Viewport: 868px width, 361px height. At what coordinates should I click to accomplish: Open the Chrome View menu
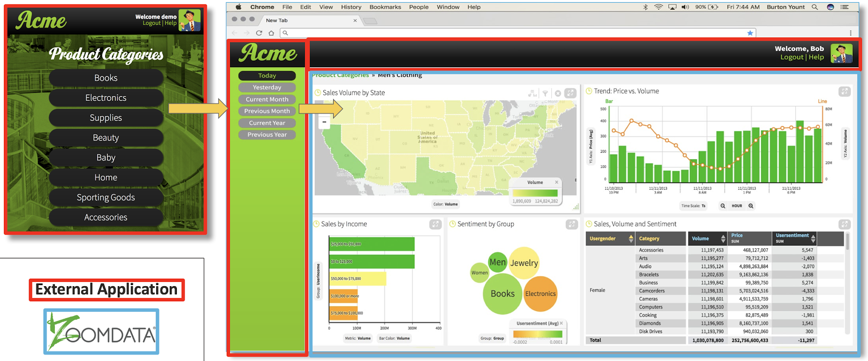pos(326,7)
